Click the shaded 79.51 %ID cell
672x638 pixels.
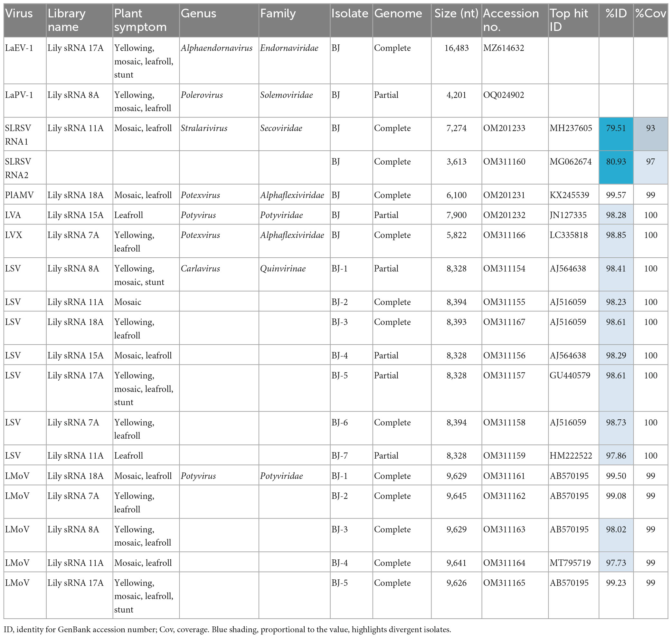coord(616,134)
